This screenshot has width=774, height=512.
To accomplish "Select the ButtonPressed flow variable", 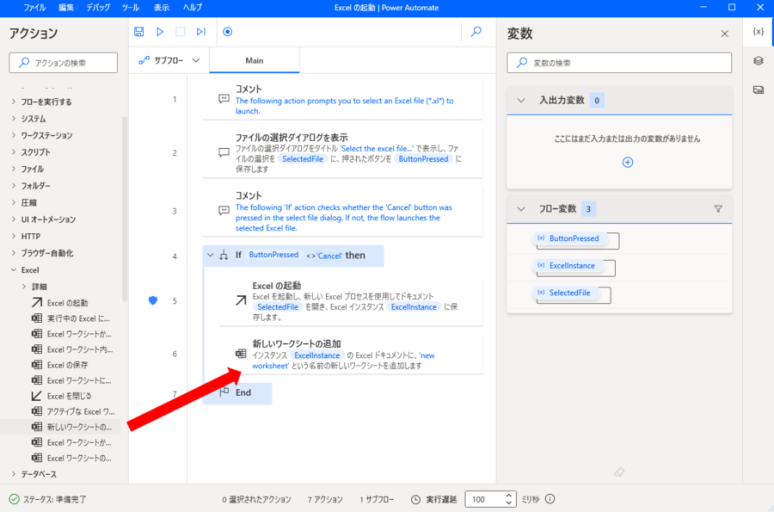I will 570,238.
